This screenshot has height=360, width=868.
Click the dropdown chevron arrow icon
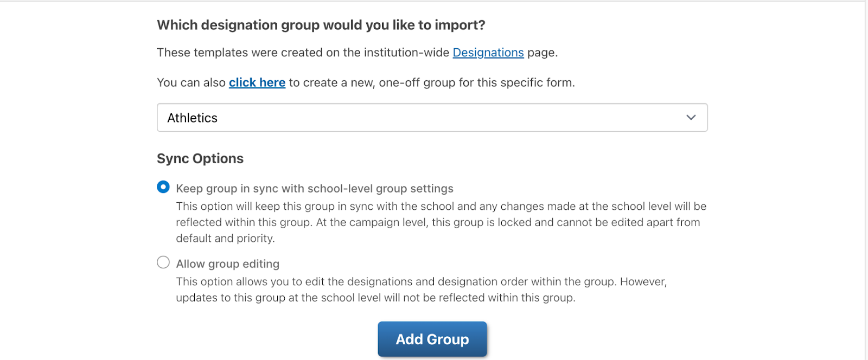click(x=691, y=118)
